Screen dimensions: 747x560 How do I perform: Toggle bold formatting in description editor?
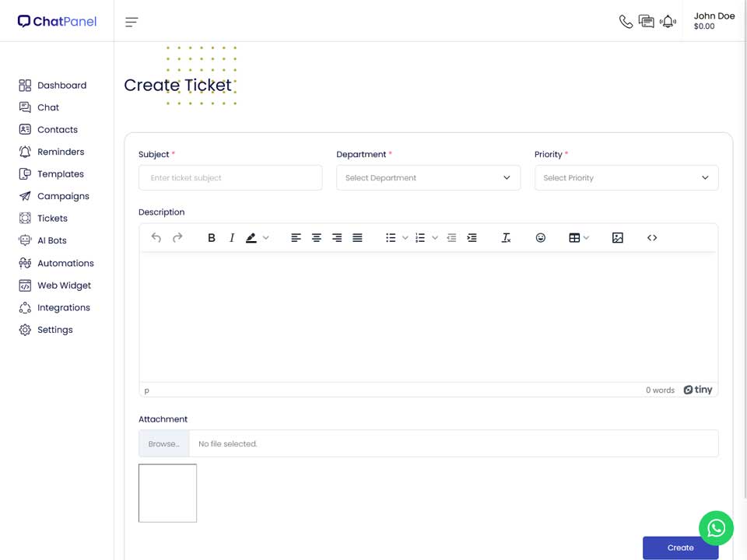tap(212, 238)
